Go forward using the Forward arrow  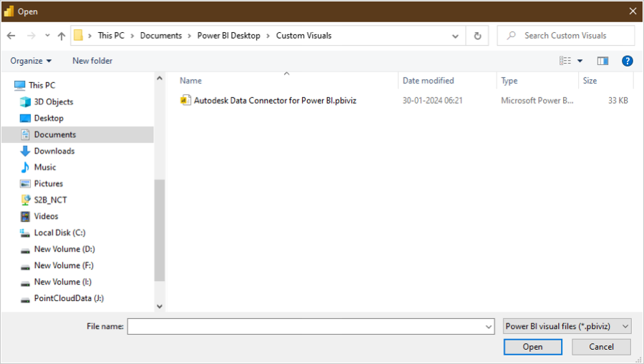coord(31,36)
